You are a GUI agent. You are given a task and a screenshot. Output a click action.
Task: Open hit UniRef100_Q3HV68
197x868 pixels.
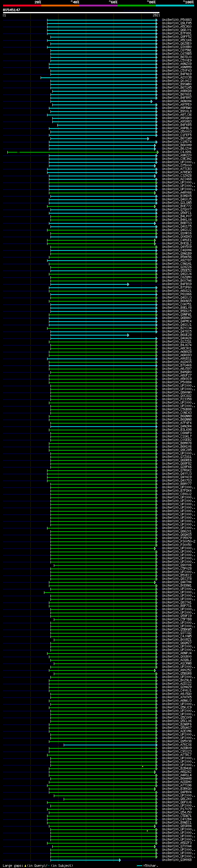(177, 860)
